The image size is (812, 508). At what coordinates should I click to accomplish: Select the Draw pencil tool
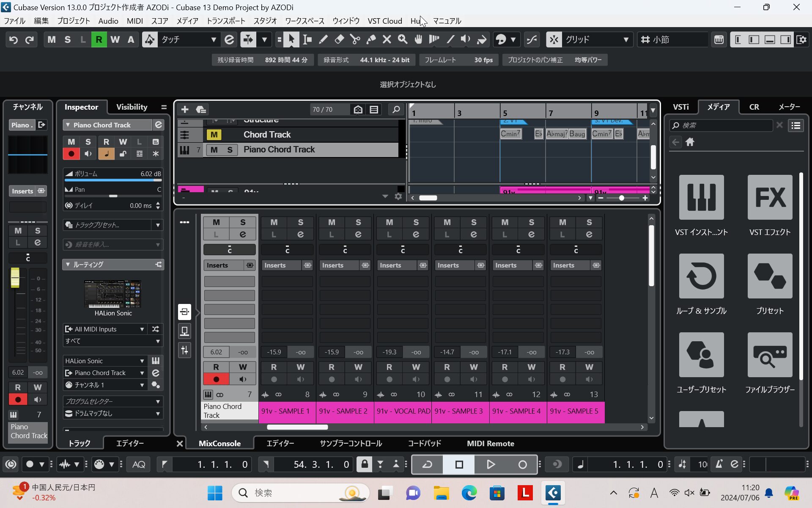323,40
